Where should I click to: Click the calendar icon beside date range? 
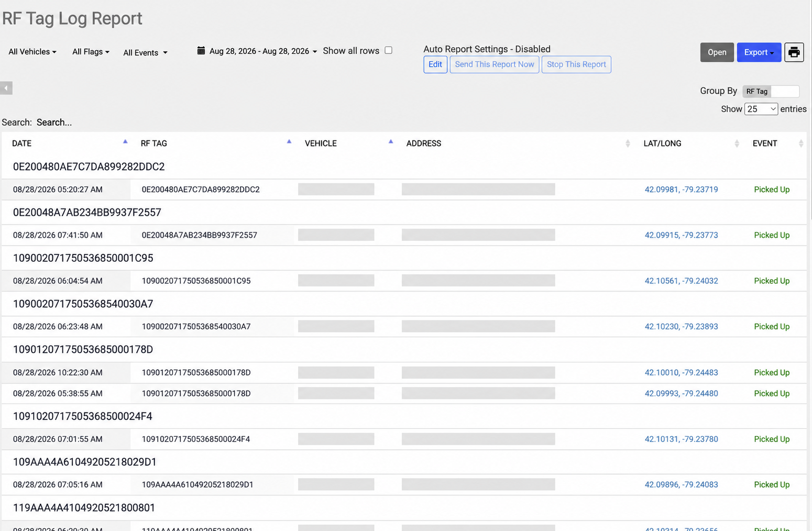coord(201,51)
